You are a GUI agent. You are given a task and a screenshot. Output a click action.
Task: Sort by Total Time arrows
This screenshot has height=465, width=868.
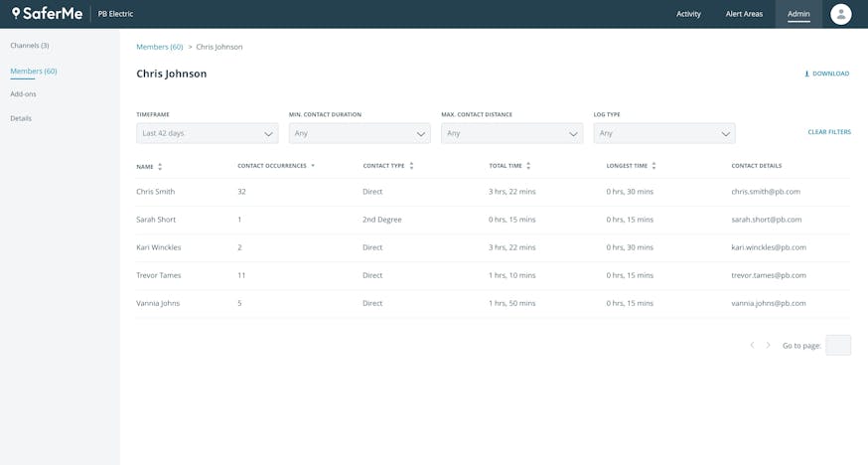click(x=528, y=166)
